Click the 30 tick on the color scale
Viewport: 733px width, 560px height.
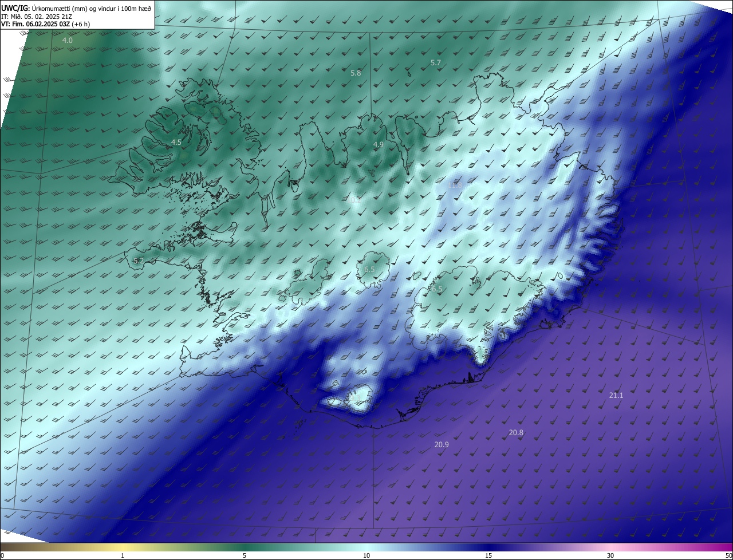pos(610,556)
